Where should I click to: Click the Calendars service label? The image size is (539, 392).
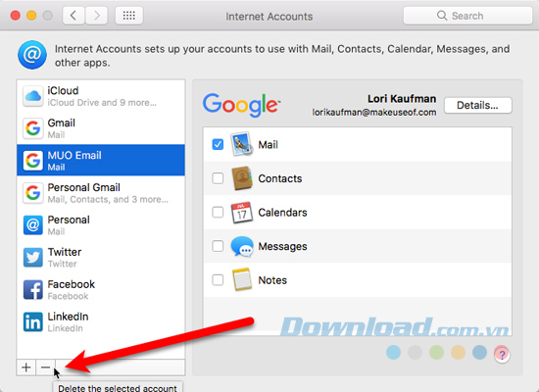282,213
